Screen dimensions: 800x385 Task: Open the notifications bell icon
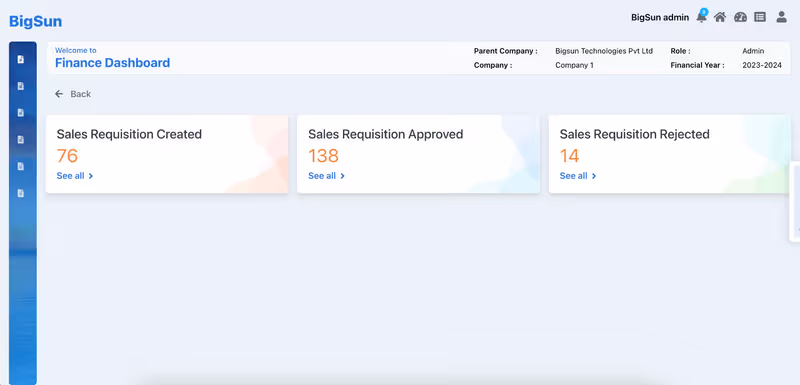tap(702, 16)
